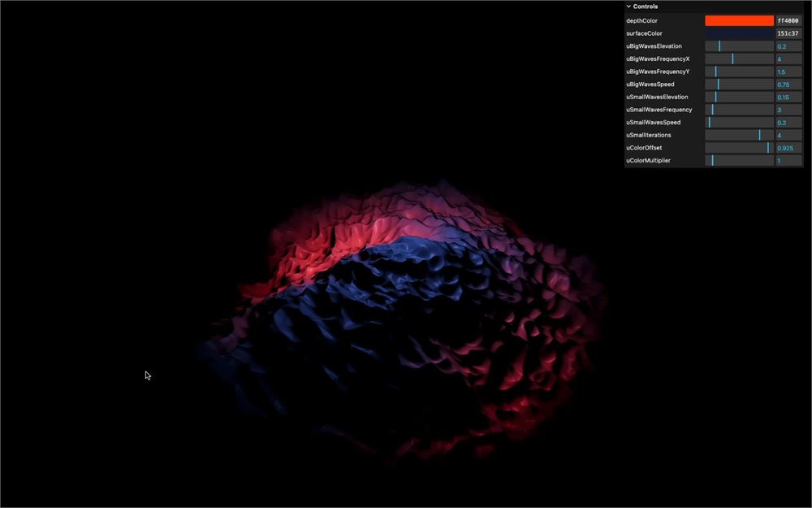Screen dimensions: 812x508
Task: Click the Controls panel title
Action: pos(646,7)
